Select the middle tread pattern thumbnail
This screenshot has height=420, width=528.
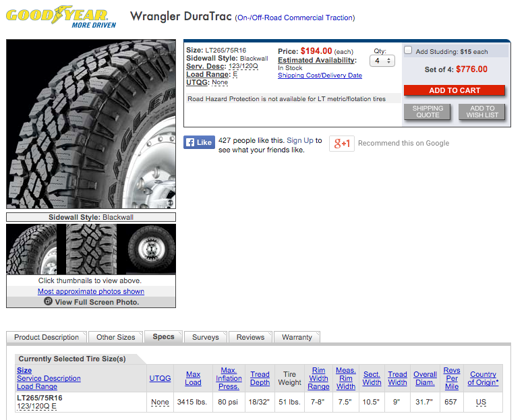[x=91, y=249]
